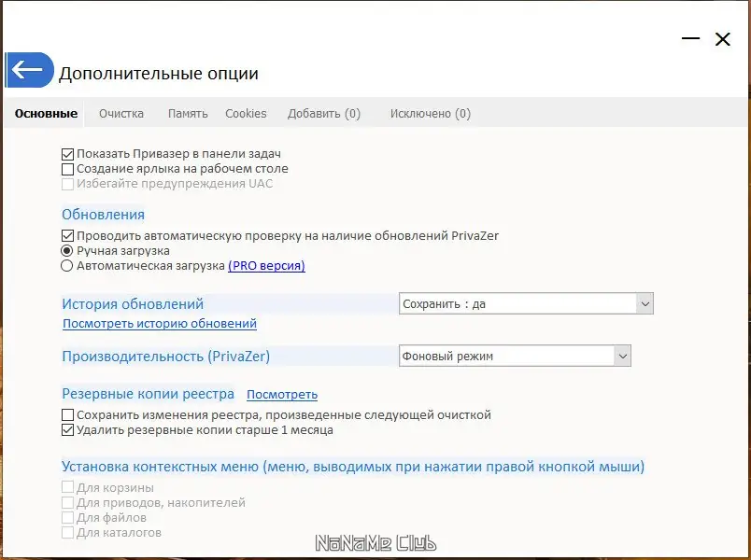751x560 pixels.
Task: Open the Память tab
Action: (188, 114)
